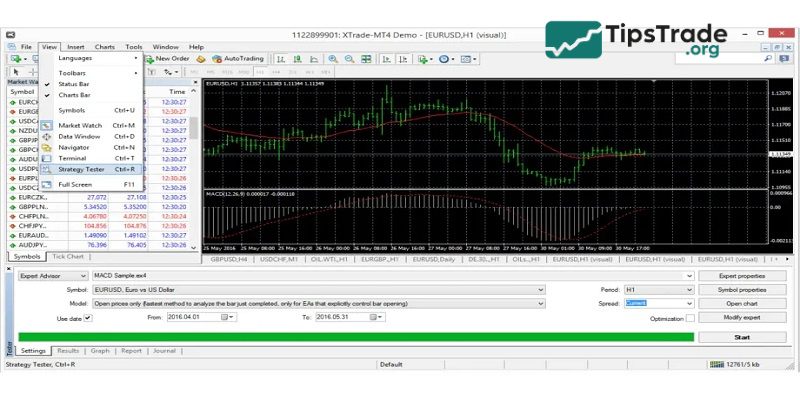Click the Market Watch icon in View menu
Screen dimensions: 800x400
45,125
